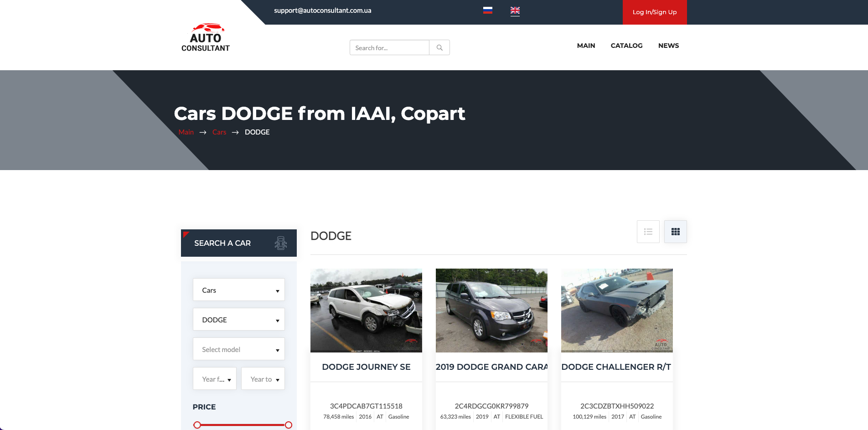
Task: Expand the Select model dropdown
Action: [238, 349]
